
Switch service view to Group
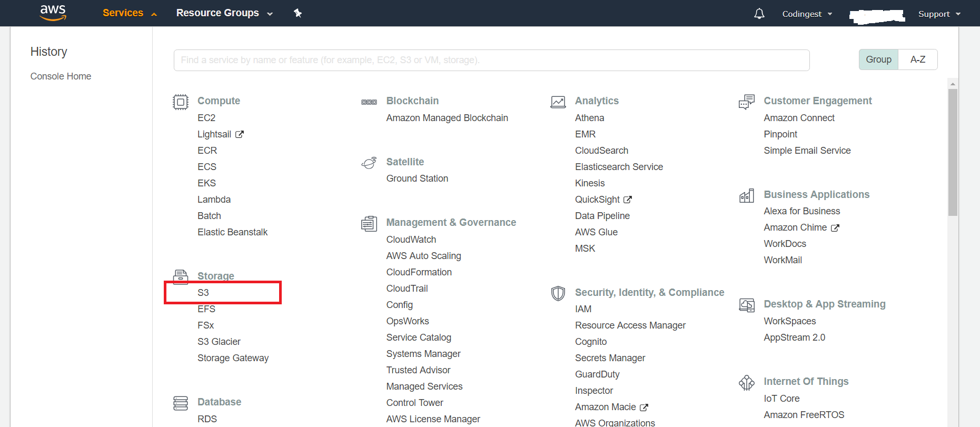coord(878,59)
